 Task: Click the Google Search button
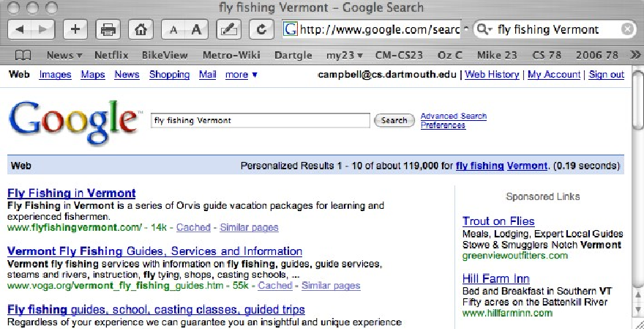point(394,120)
